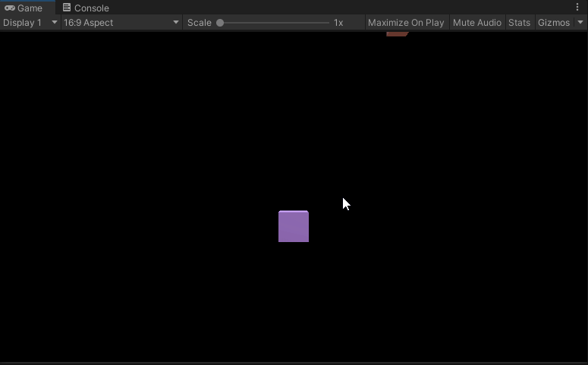The image size is (588, 365).
Task: Toggle Mute Audio
Action: click(x=477, y=23)
